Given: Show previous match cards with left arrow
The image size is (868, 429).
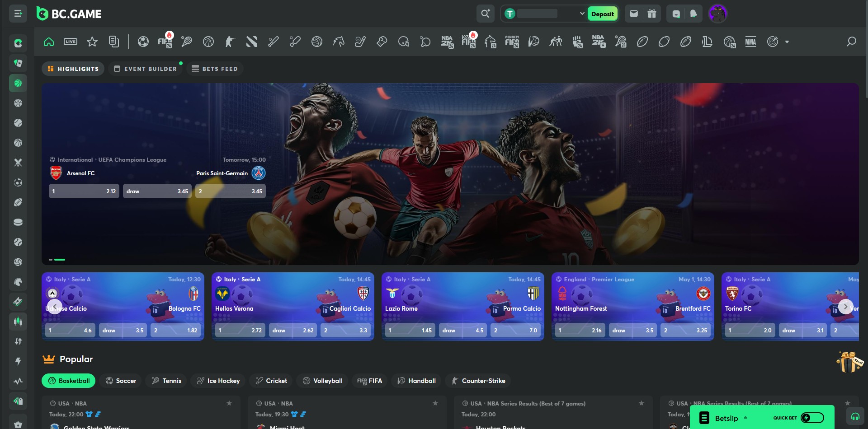Looking at the screenshot, I should 55,307.
